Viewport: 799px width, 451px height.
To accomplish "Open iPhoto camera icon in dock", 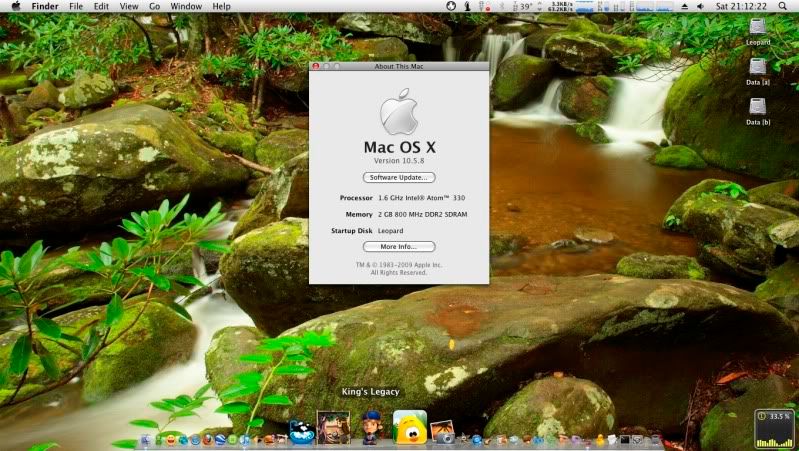I will coord(442,432).
